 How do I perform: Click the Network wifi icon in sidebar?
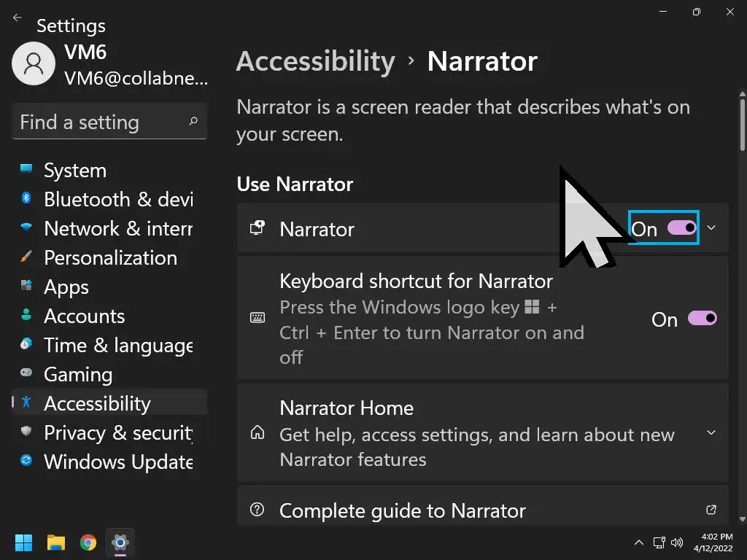tap(27, 228)
